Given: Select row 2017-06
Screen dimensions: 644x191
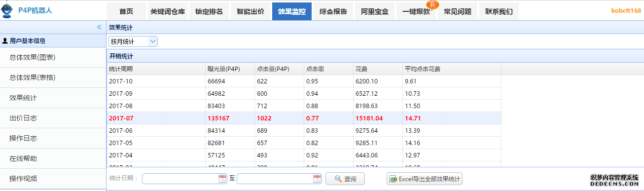Looking at the screenshot, I should [304, 130].
